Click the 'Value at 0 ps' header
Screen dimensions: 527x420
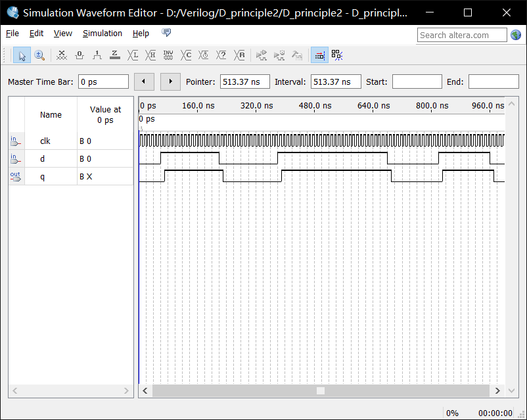(x=105, y=114)
